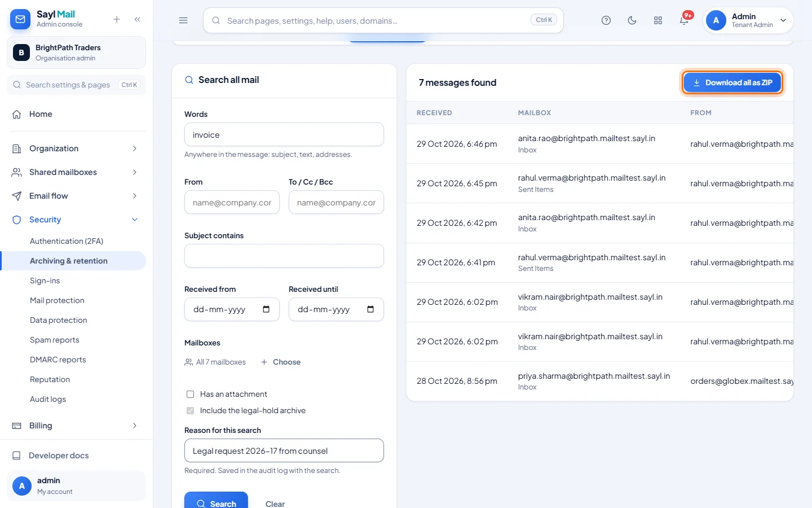This screenshot has width=812, height=508.
Task: Focus the Subject contains field
Action: [x=284, y=256]
